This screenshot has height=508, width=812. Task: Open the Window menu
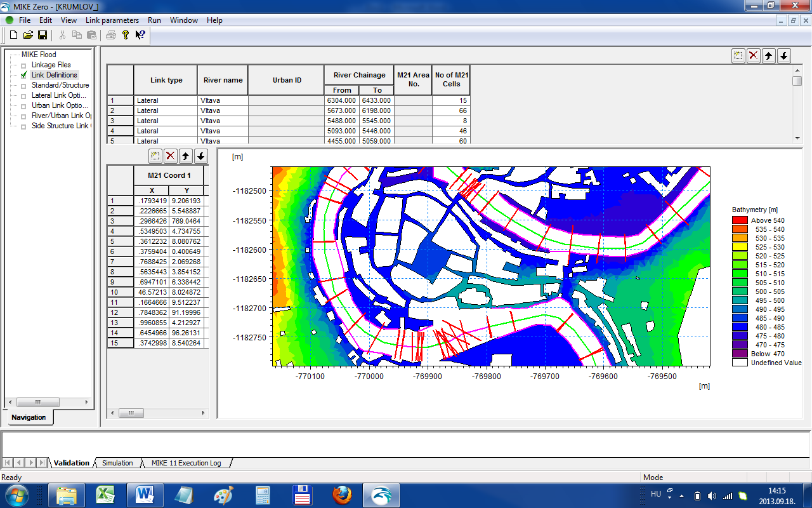184,20
